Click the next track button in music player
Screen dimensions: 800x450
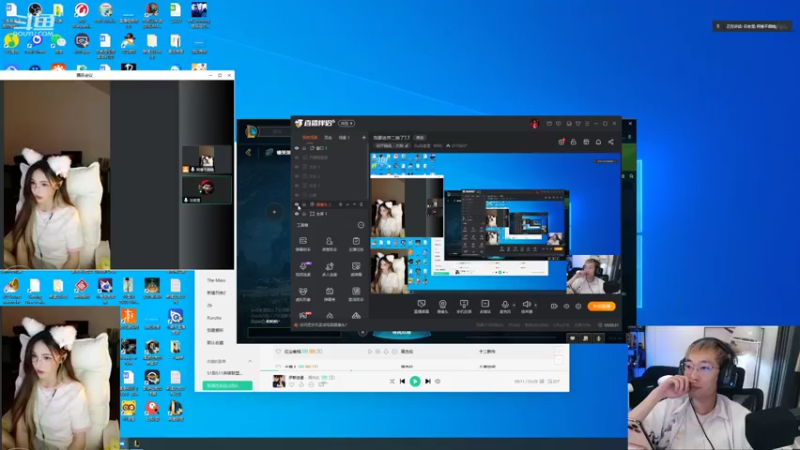[x=428, y=381]
